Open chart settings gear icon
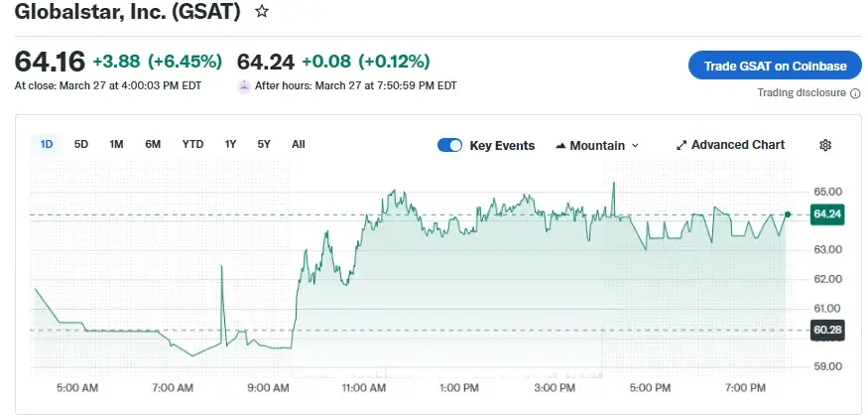The height and width of the screenshot is (416, 868). point(825,145)
